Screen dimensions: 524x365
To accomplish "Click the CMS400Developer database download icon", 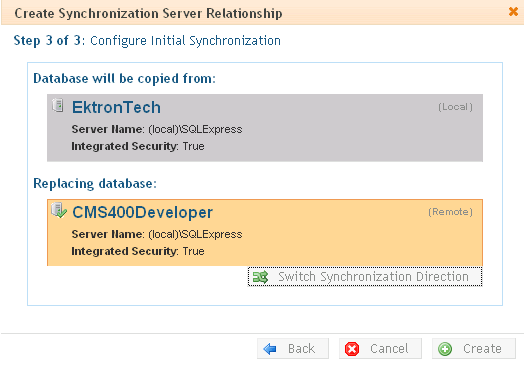I will [x=58, y=210].
